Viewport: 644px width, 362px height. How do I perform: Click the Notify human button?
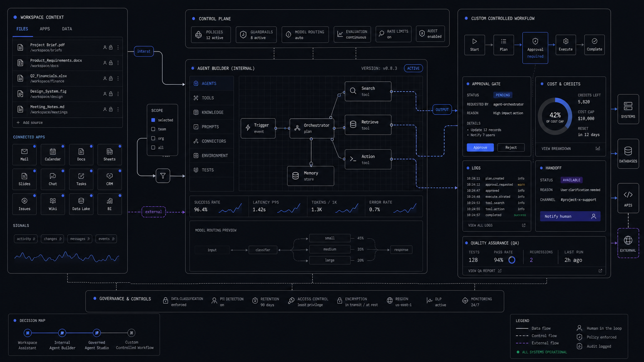pos(570,216)
